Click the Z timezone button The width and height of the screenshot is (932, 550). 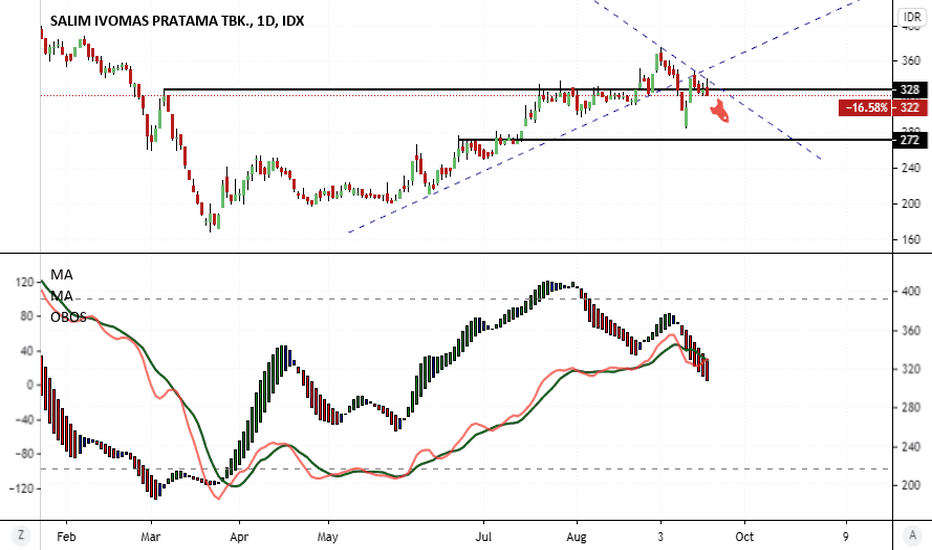21,536
